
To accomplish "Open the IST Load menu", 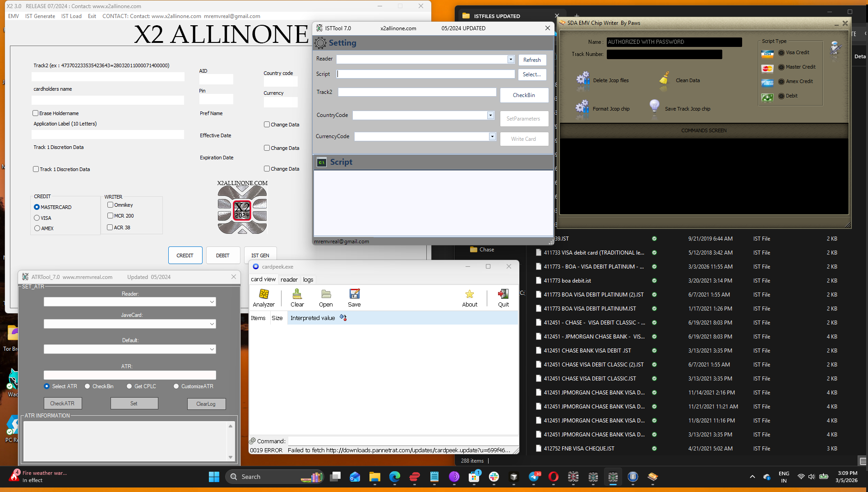I will click(71, 16).
